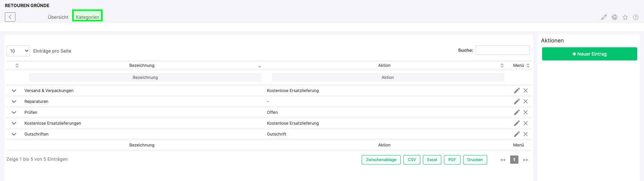Open the entries per page dropdown

pos(18,51)
